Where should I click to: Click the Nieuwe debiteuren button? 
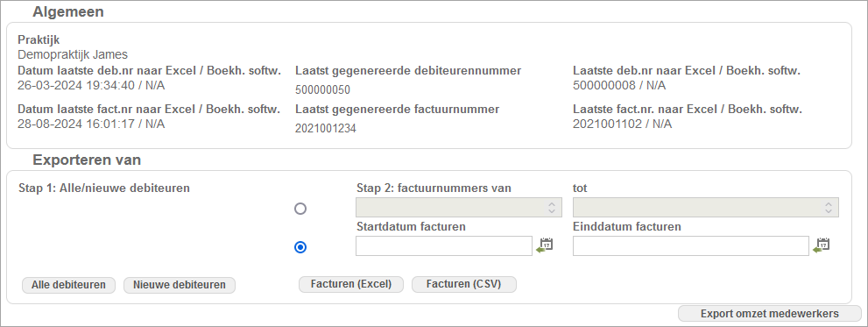point(180,285)
